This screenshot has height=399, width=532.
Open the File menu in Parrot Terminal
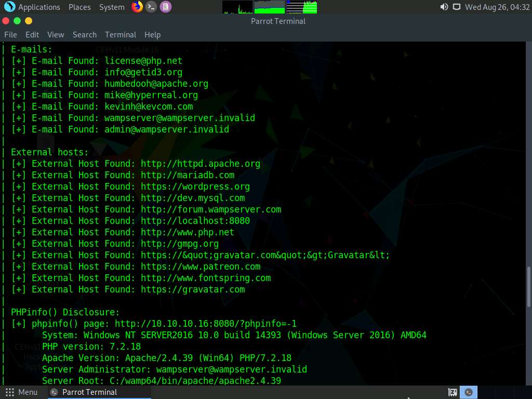(10, 35)
